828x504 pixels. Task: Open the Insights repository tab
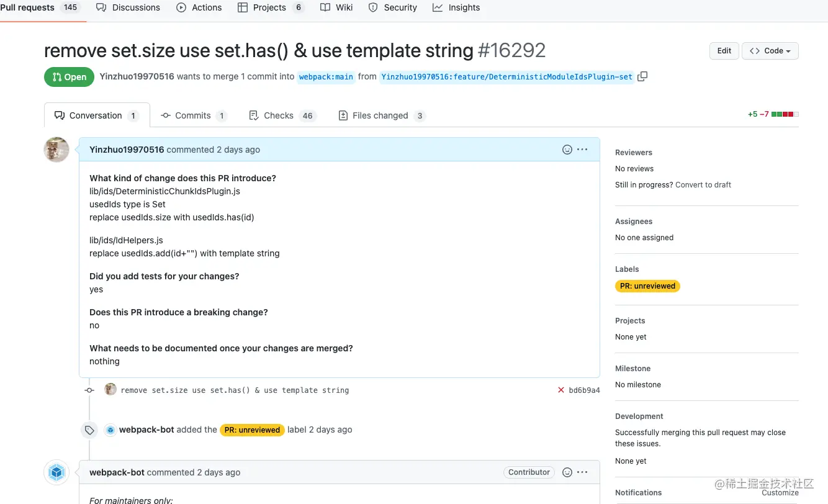pyautogui.click(x=456, y=7)
